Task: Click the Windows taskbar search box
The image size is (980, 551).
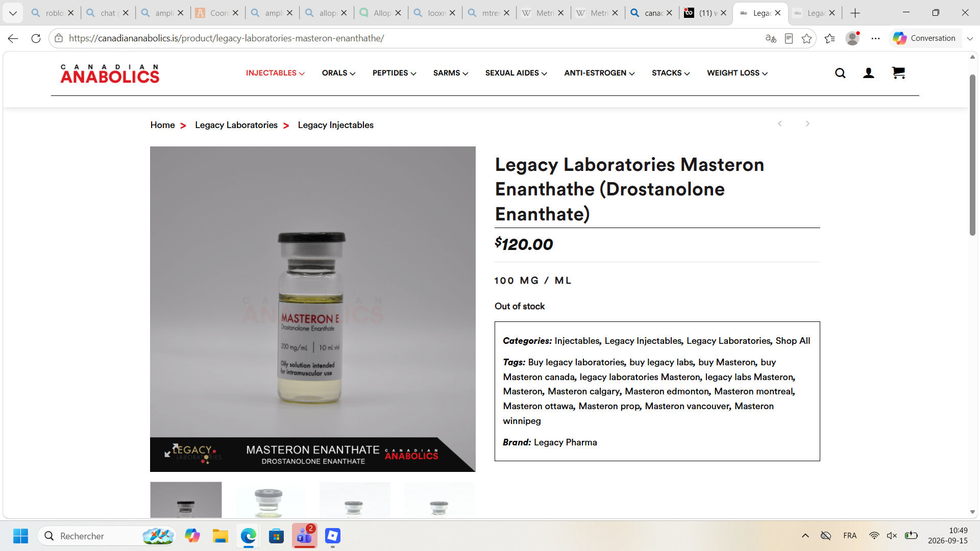Action: pos(107,536)
